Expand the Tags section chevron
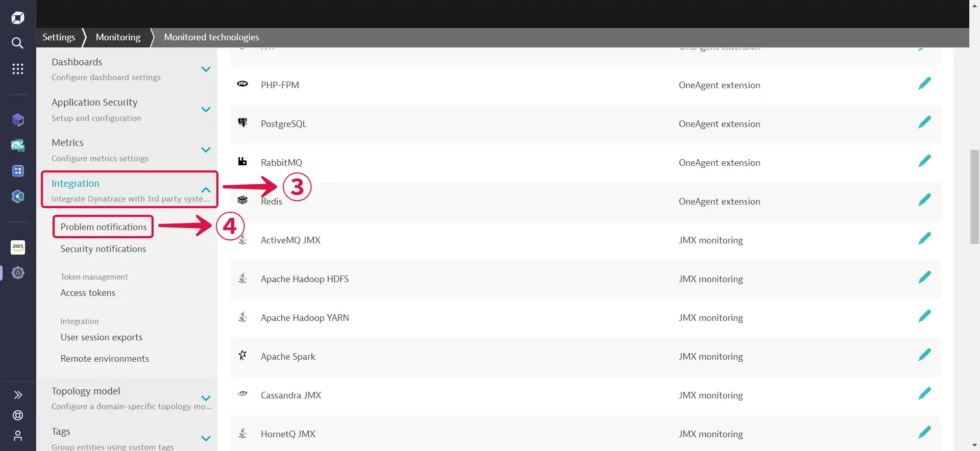The width and height of the screenshot is (980, 451). coord(206,439)
